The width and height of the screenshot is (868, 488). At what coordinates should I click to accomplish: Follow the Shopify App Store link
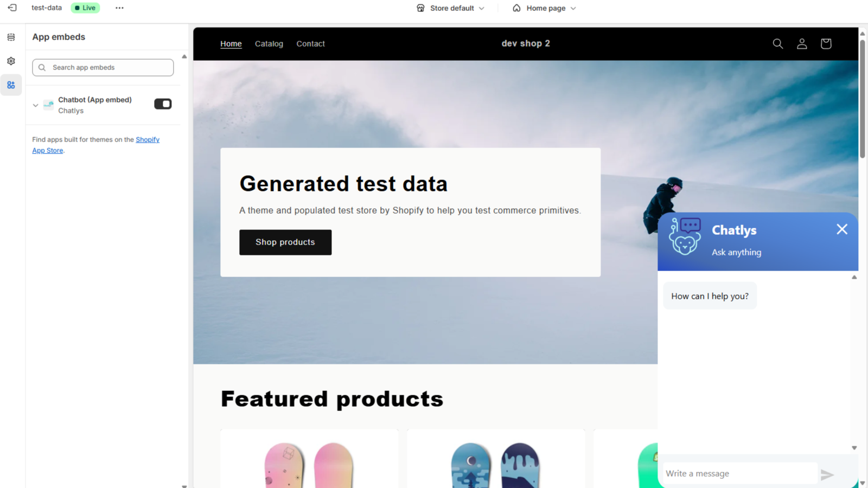click(x=95, y=145)
